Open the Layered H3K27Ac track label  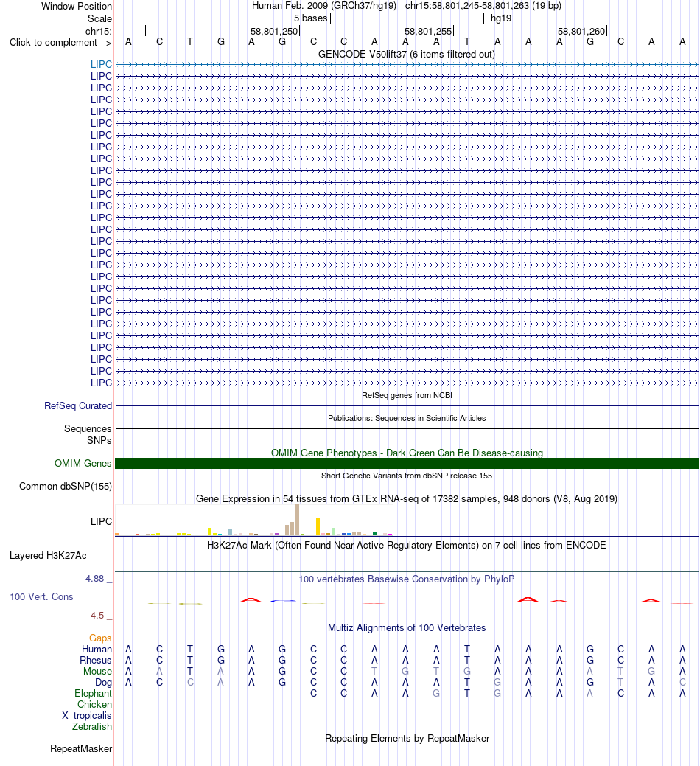49,555
